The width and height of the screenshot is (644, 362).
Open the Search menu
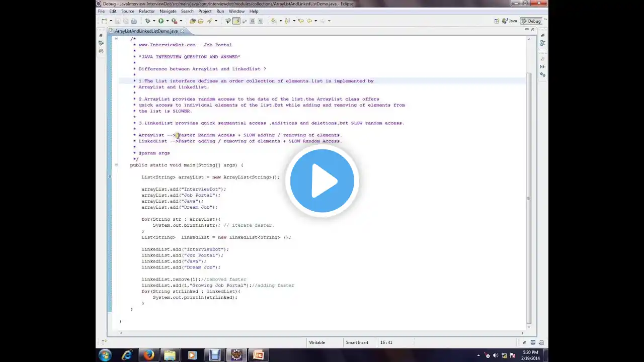point(187,11)
